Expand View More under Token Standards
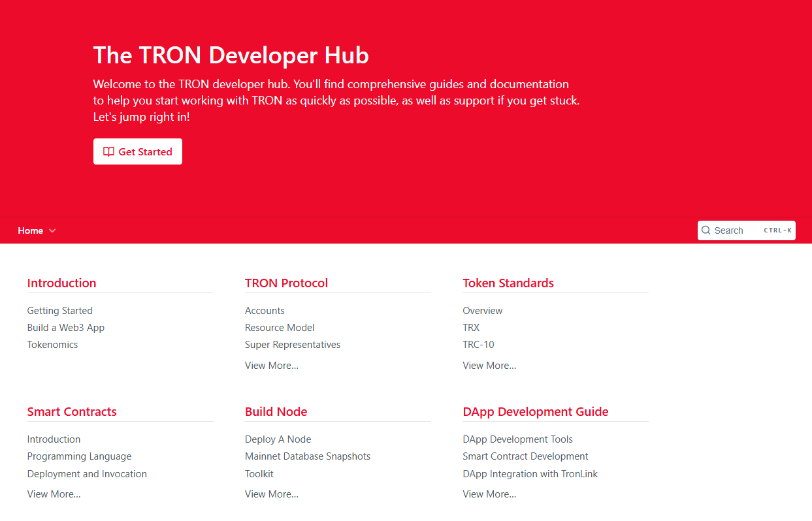The height and width of the screenshot is (521, 812). 489,366
